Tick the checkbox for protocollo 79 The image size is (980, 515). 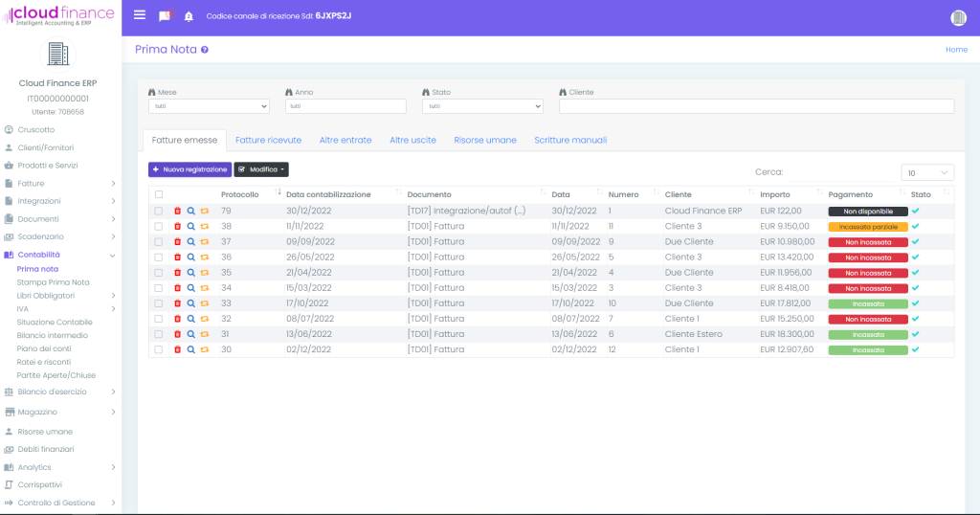click(x=159, y=212)
